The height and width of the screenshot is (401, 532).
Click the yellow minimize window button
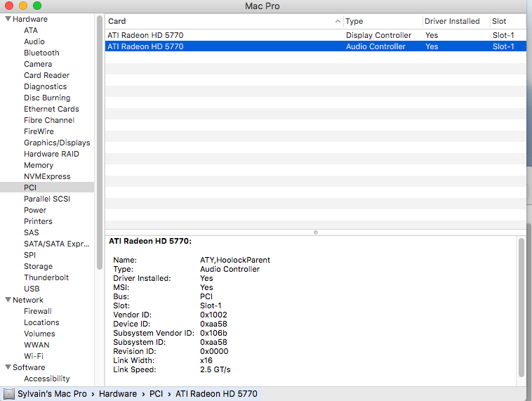point(23,6)
